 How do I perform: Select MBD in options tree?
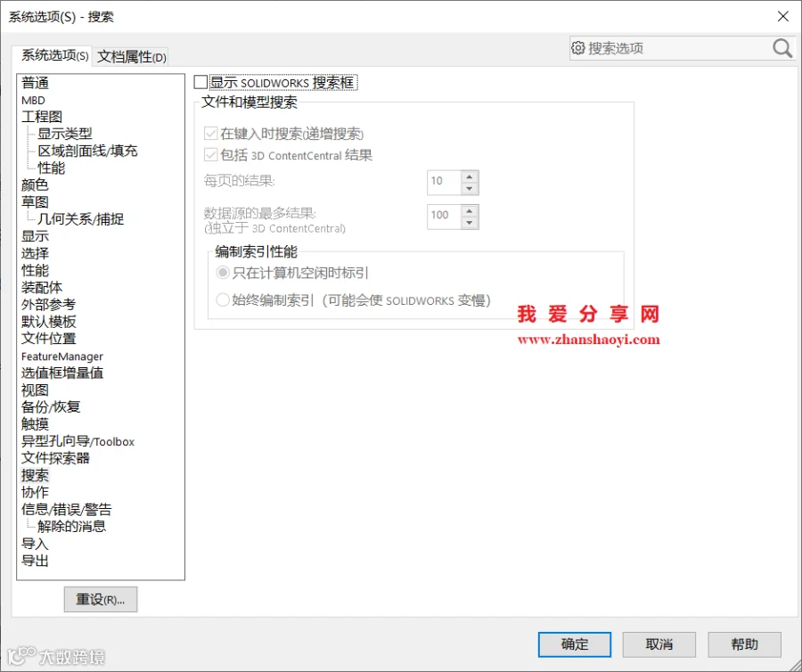33,100
